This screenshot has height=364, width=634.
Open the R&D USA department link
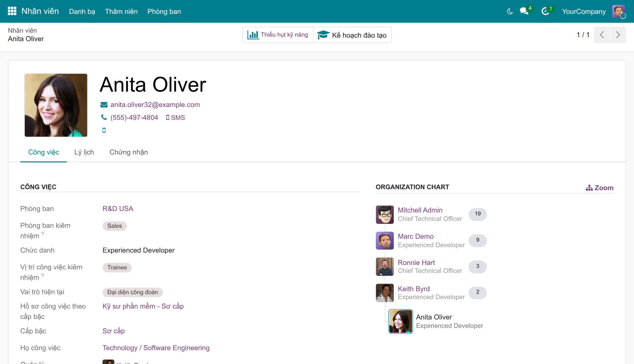pyautogui.click(x=118, y=208)
